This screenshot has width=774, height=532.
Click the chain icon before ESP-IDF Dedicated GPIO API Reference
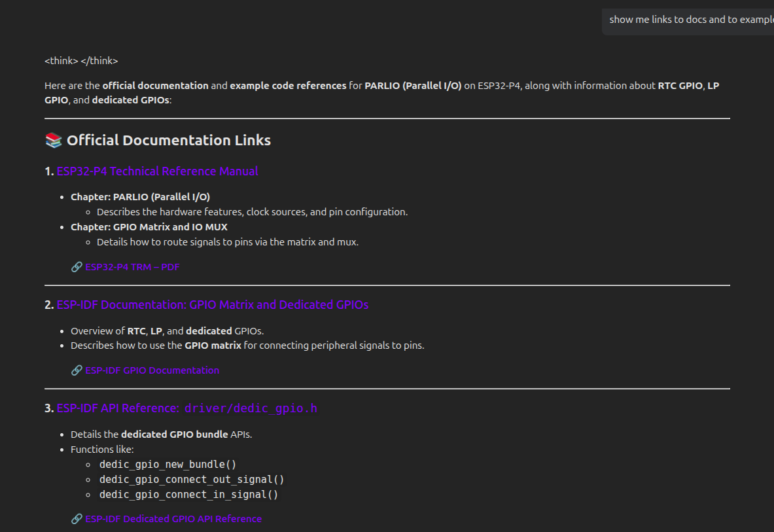pyautogui.click(x=77, y=519)
